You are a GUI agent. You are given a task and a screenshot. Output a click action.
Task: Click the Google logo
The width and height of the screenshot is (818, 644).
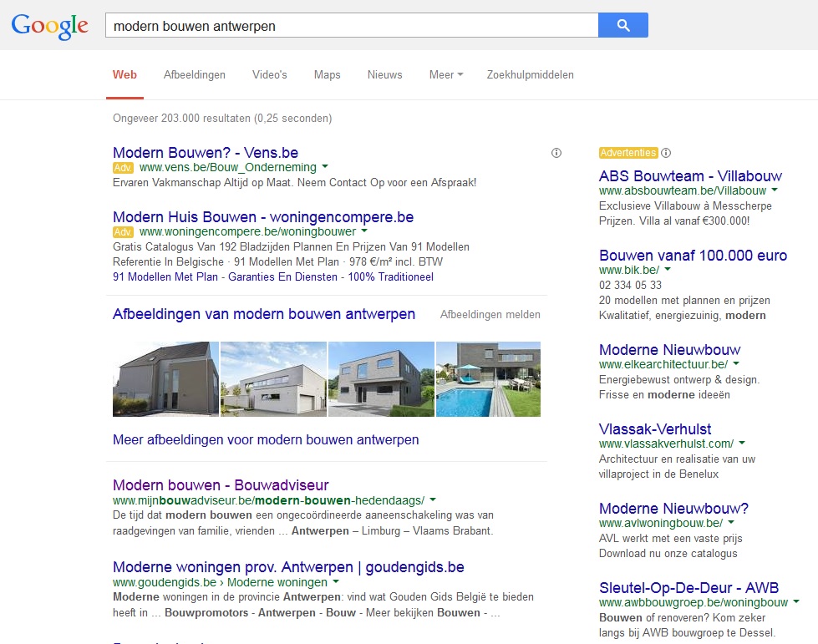pos(49,26)
